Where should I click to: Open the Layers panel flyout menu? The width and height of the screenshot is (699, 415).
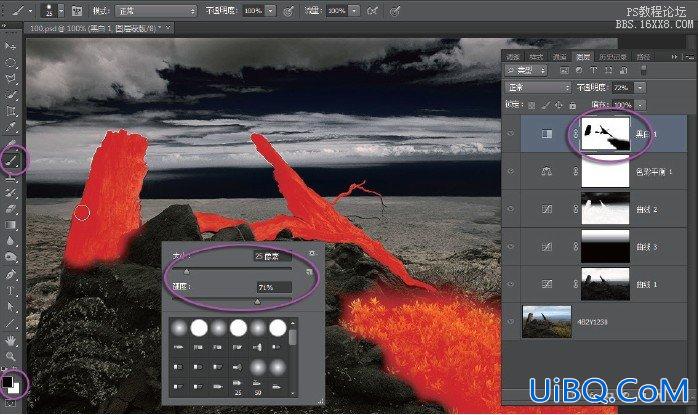point(689,57)
